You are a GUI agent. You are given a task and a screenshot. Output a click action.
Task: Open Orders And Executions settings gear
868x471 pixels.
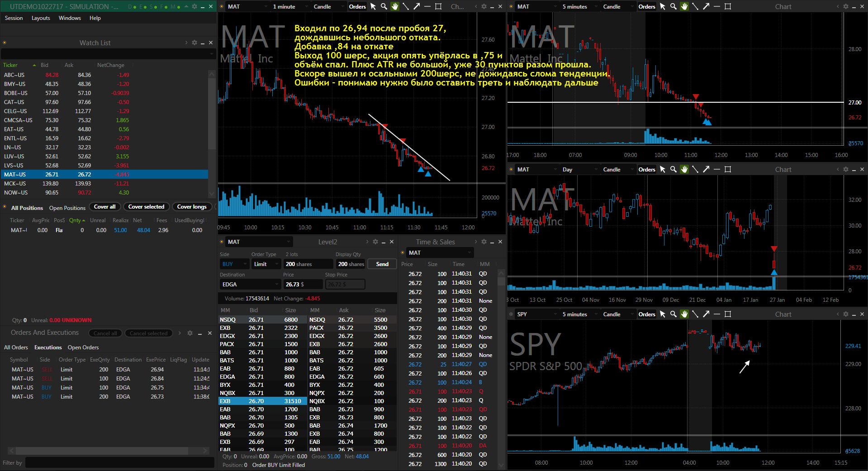tap(190, 333)
